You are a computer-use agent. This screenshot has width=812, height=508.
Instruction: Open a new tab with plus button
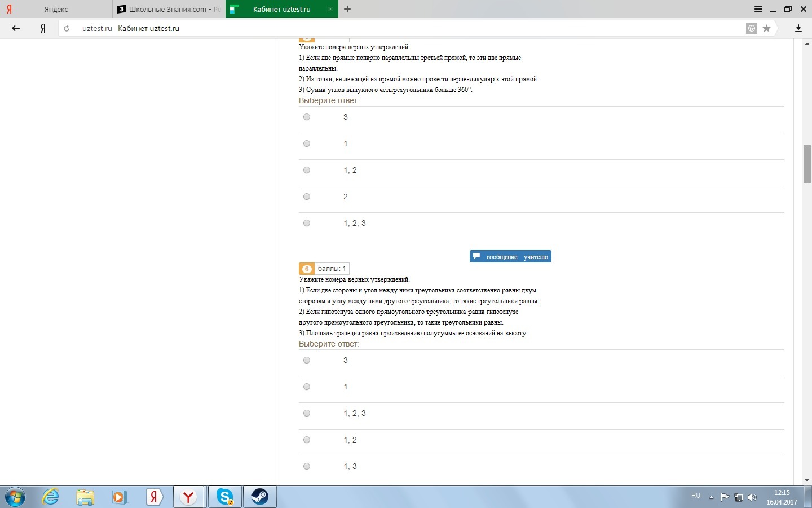point(347,9)
